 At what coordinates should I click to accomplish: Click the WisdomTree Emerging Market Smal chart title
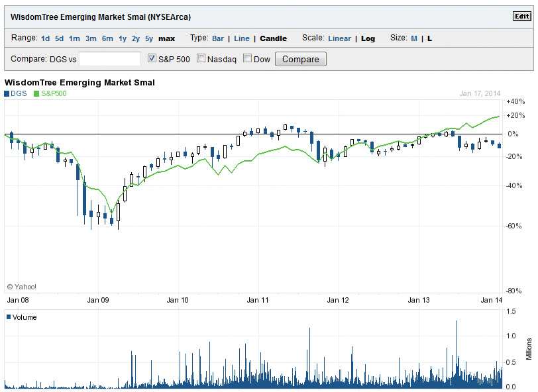pos(80,83)
